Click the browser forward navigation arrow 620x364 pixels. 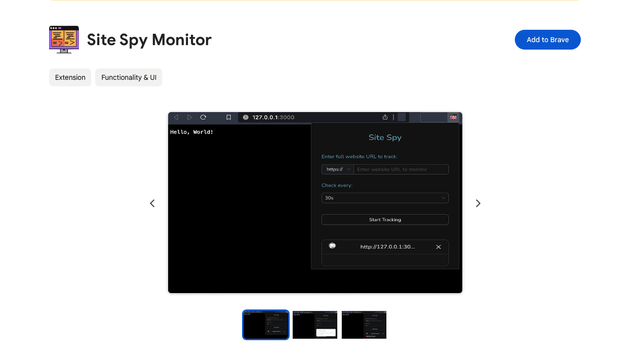189,117
